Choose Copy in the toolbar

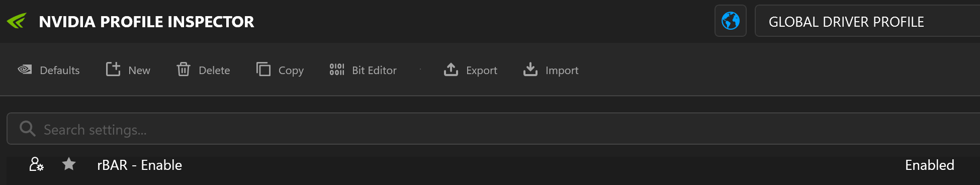tap(291, 71)
